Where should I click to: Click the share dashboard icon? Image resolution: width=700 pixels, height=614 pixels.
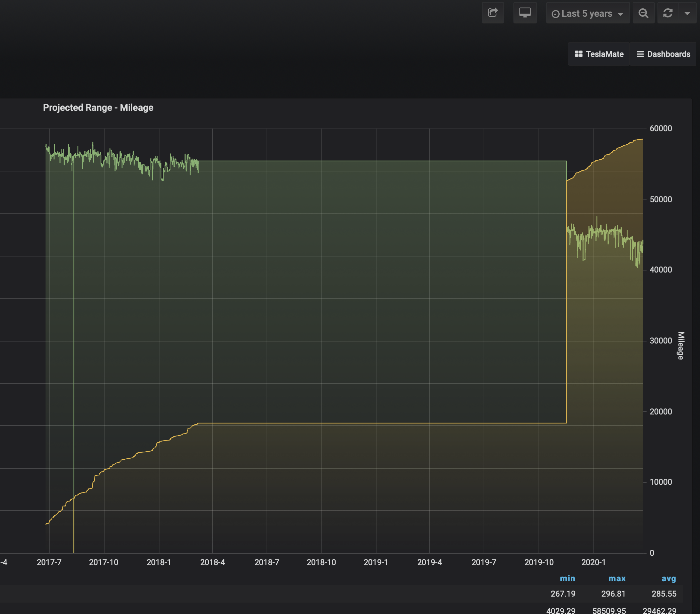click(492, 13)
